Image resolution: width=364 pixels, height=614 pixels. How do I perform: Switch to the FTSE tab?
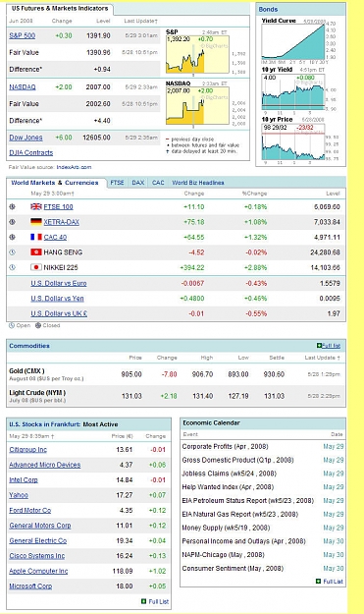(x=117, y=183)
